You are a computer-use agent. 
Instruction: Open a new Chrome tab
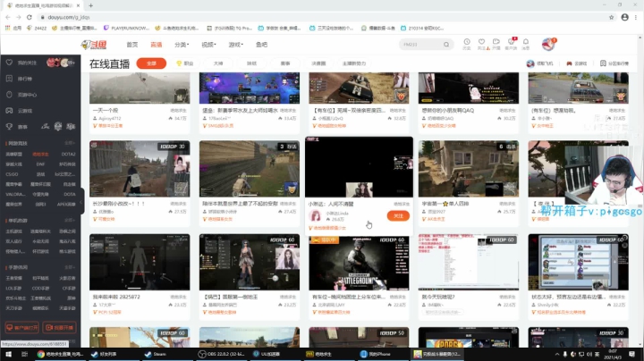[x=90, y=5]
